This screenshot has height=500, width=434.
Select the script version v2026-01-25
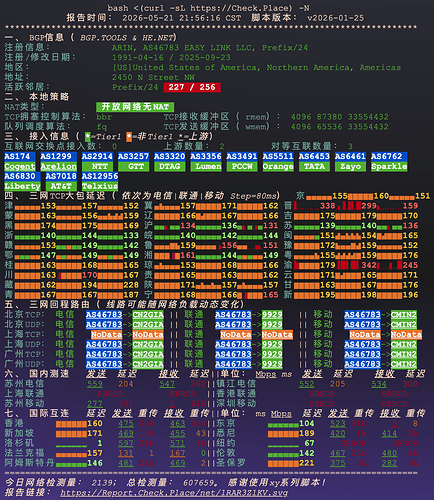click(x=335, y=18)
